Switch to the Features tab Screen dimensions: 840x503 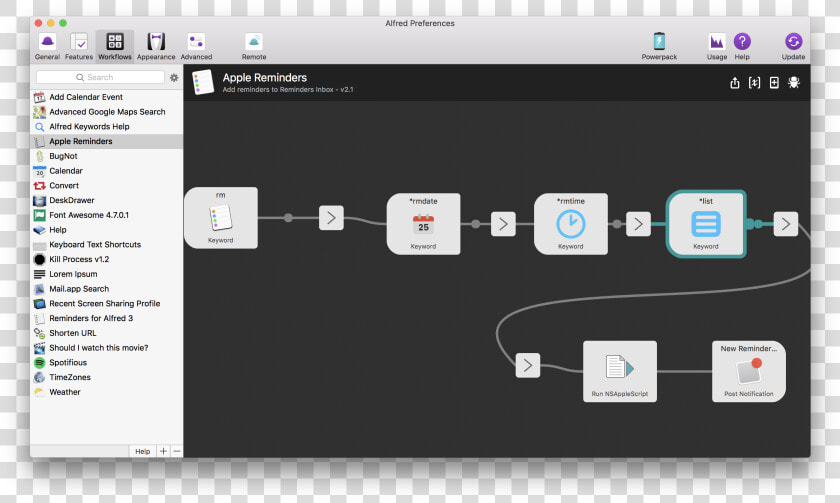(79, 46)
